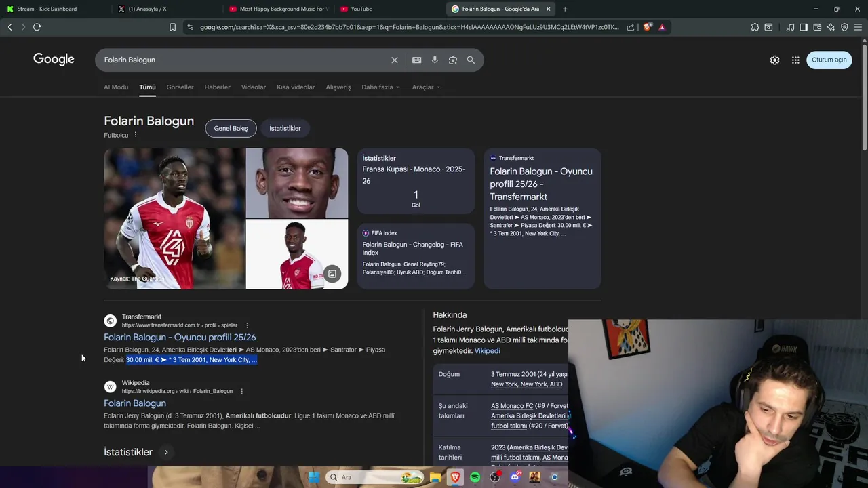The image size is (868, 488).
Task: Open the Vikipedi link in Hakkında
Action: 487,351
